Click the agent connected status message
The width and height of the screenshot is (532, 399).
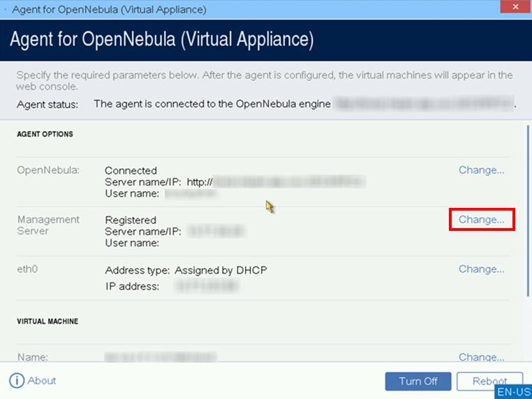tap(212, 104)
